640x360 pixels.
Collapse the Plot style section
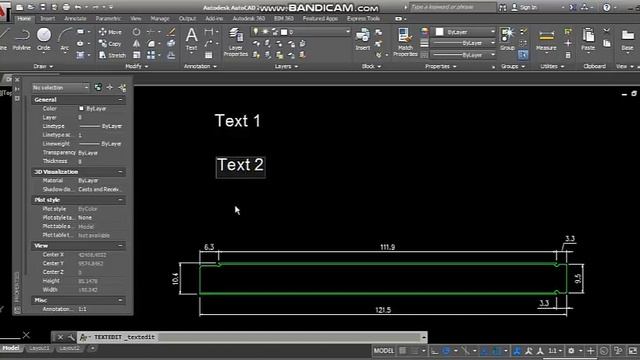(120, 200)
